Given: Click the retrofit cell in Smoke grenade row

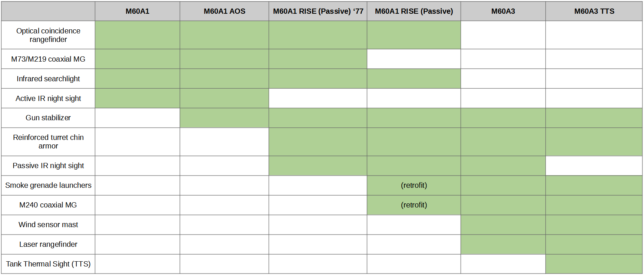Looking at the screenshot, I should (x=414, y=185).
